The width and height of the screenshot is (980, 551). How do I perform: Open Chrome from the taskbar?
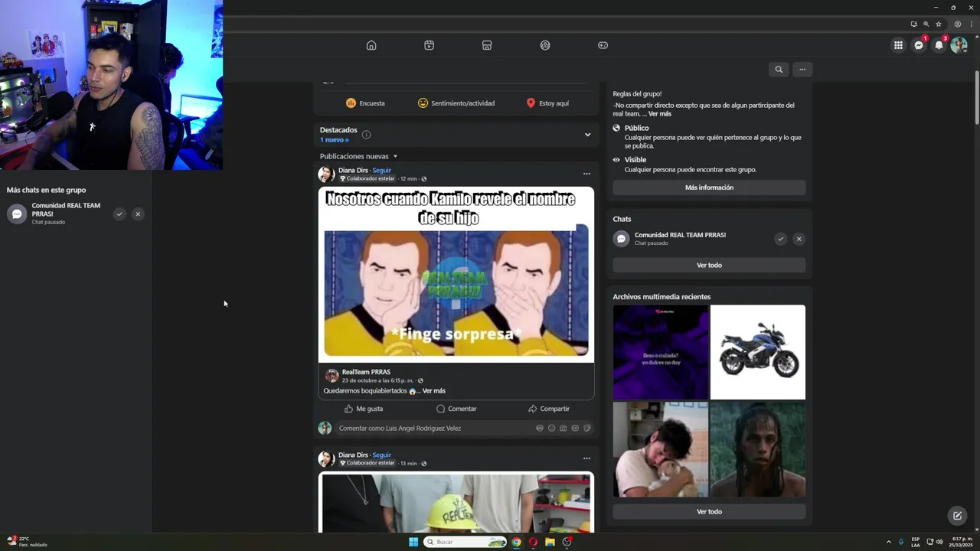(517, 542)
